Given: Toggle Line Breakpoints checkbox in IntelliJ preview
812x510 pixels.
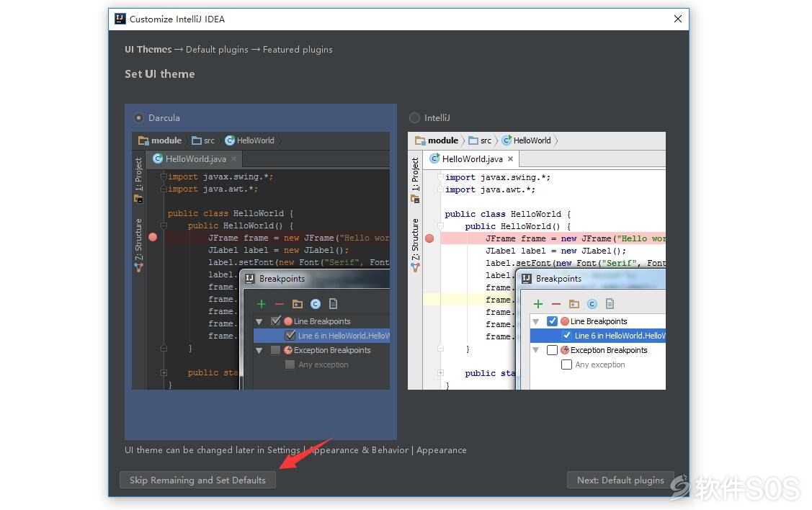Looking at the screenshot, I should (552, 321).
